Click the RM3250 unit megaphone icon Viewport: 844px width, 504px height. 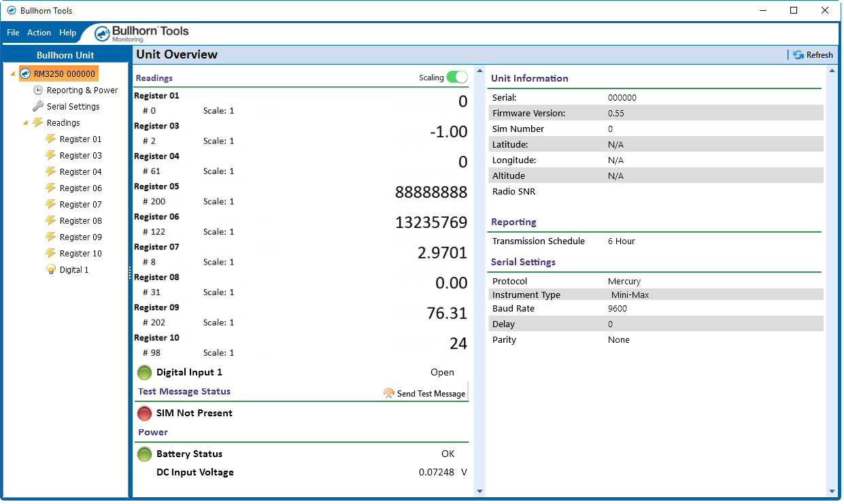pos(25,73)
